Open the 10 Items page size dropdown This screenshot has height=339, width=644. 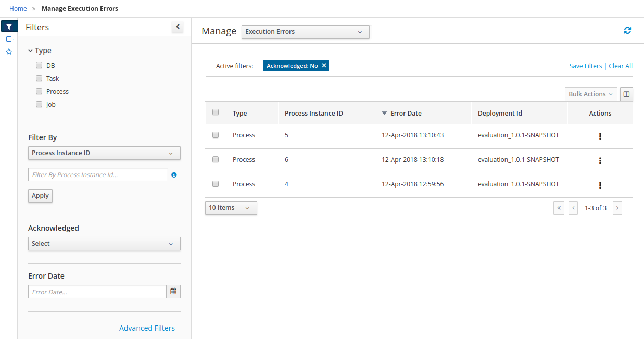pos(231,208)
